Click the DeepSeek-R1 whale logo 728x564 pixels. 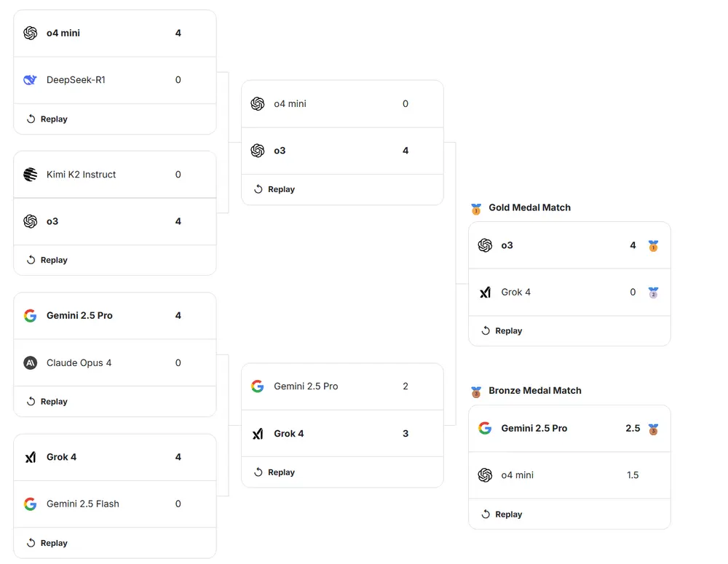[30, 80]
